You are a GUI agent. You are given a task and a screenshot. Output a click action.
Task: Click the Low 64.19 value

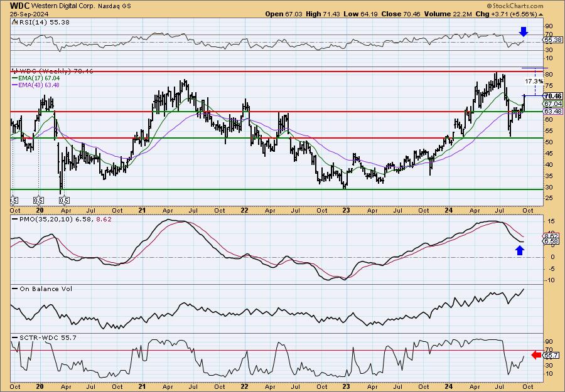pos(360,14)
